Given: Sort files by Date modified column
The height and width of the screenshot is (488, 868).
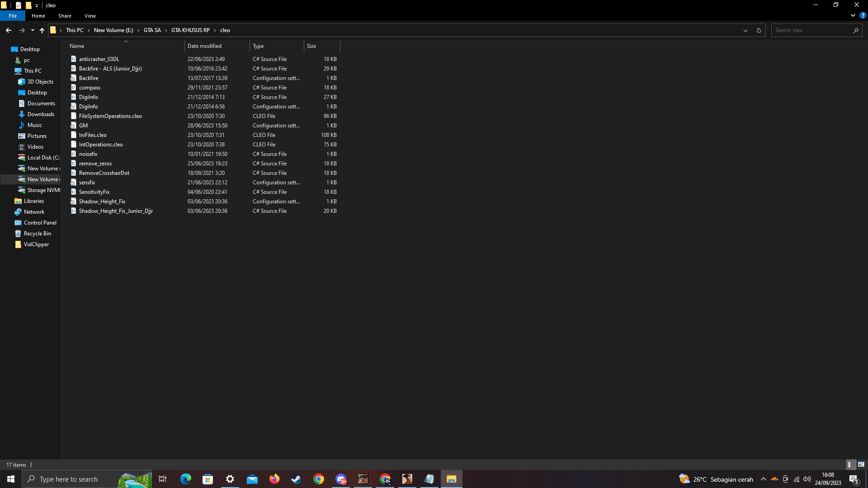Looking at the screenshot, I should tap(204, 46).
